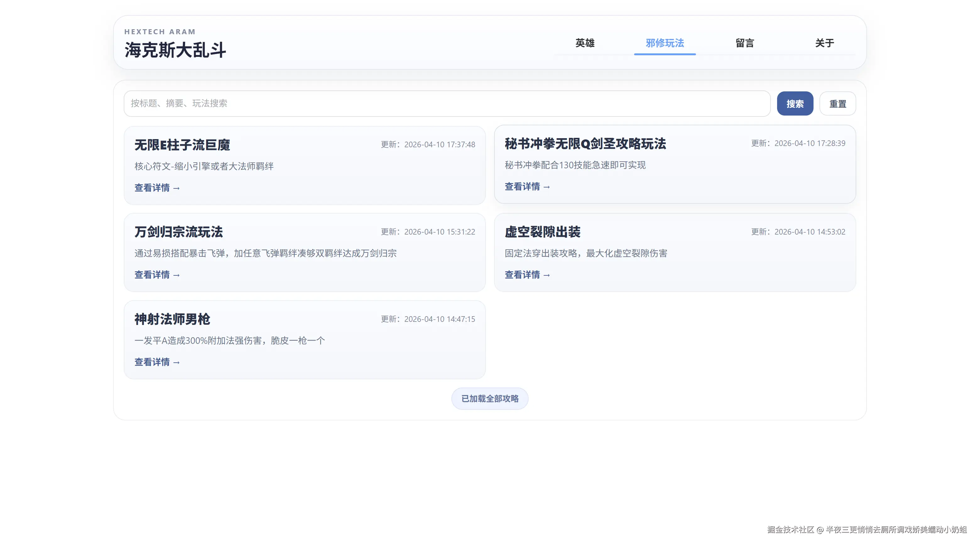
Task: Click the arrow icon in 神射法师男枪 card
Action: click(x=177, y=362)
